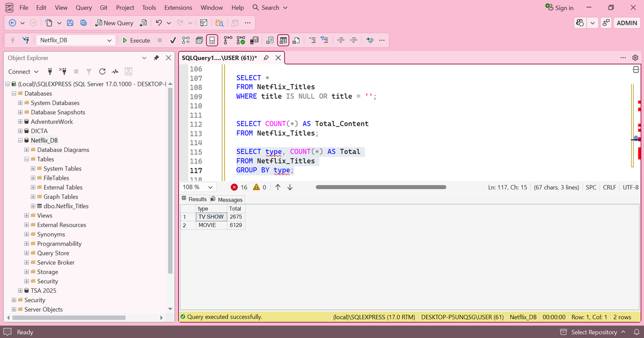Click the Save All icon

(x=83, y=23)
